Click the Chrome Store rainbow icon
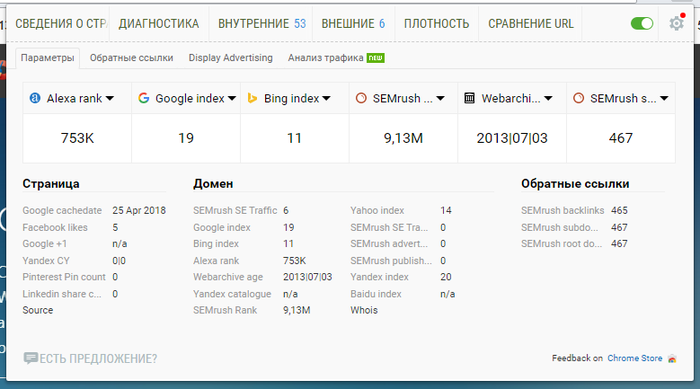 (x=672, y=359)
